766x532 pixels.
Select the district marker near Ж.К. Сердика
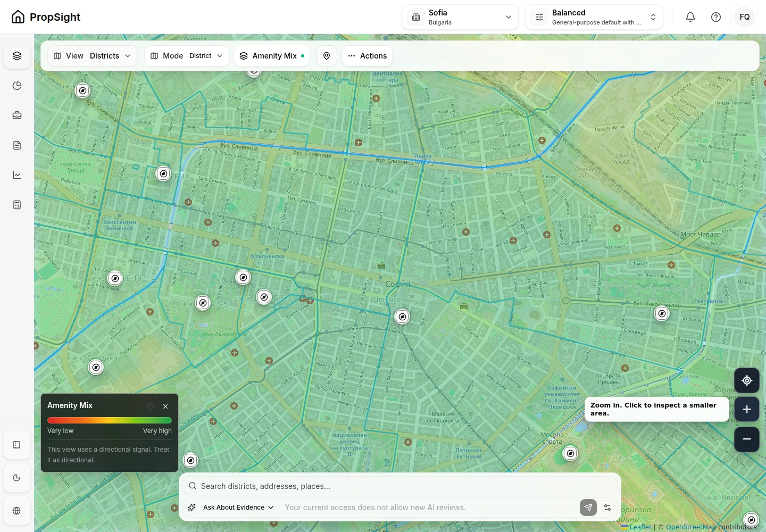pos(96,367)
